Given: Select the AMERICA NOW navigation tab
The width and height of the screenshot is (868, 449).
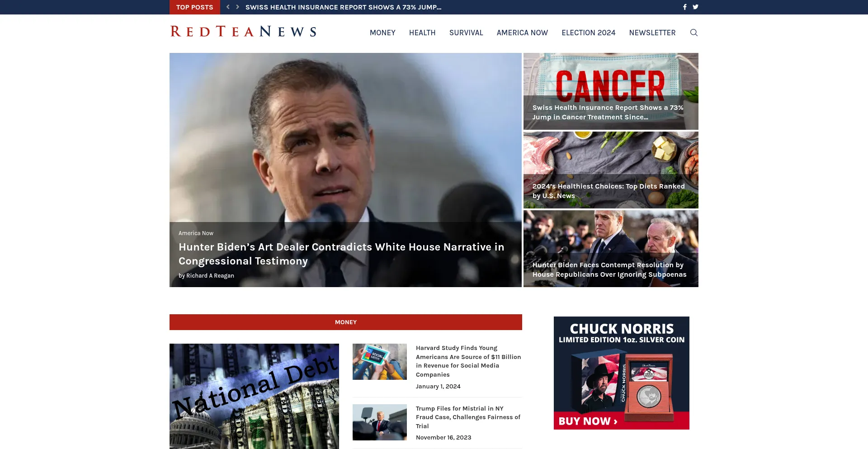Looking at the screenshot, I should pos(522,33).
